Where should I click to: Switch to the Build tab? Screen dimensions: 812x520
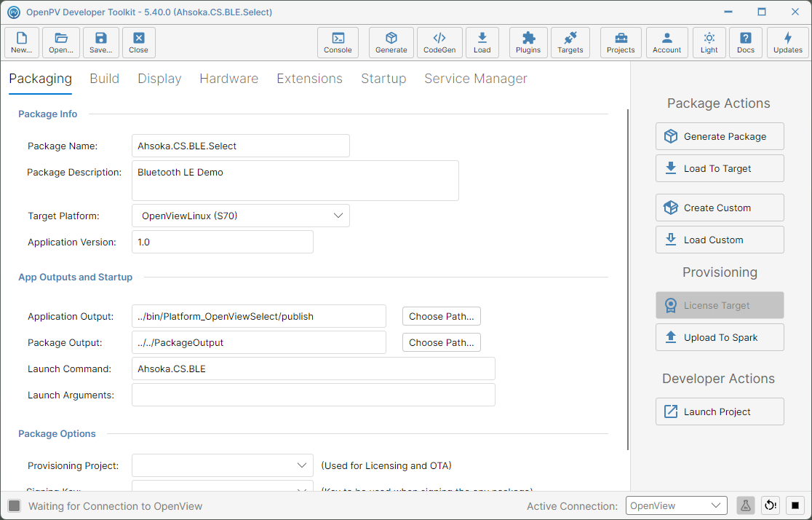(x=105, y=79)
